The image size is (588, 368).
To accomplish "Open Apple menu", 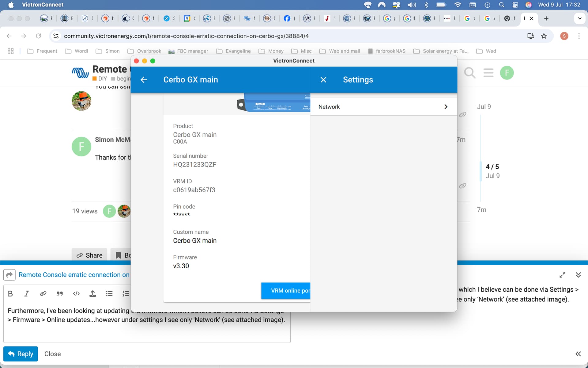I will [11, 5].
